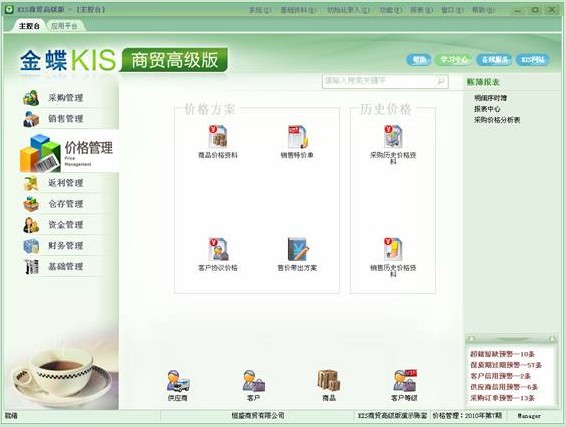Click the search magnifier icon
Screen dimensions: 566x427
point(441,81)
